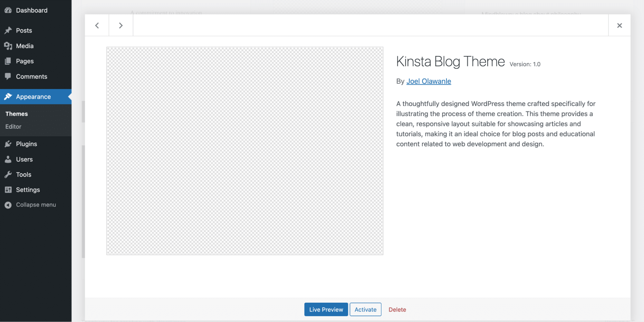Open Tools via the wrench icon
The height and width of the screenshot is (322, 644).
[x=8, y=174]
